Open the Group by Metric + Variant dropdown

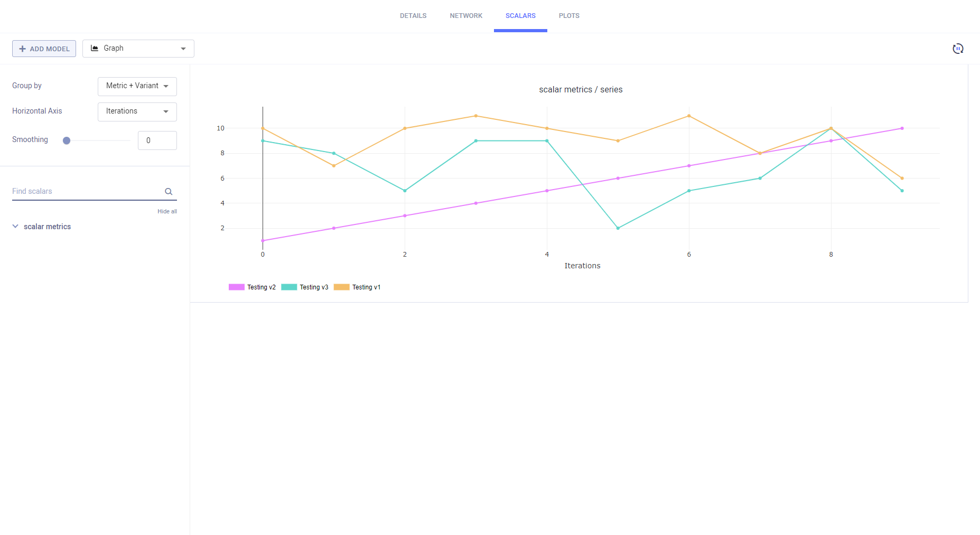[x=137, y=86]
